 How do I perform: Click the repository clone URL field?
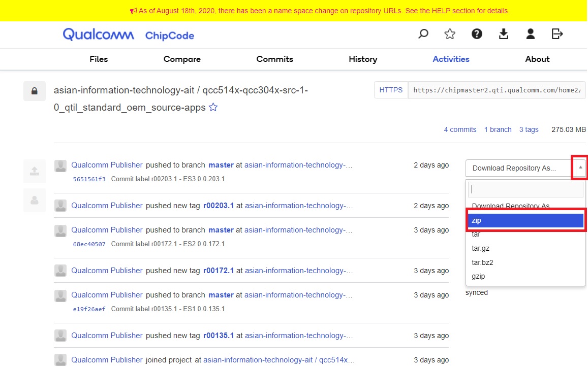(x=497, y=90)
